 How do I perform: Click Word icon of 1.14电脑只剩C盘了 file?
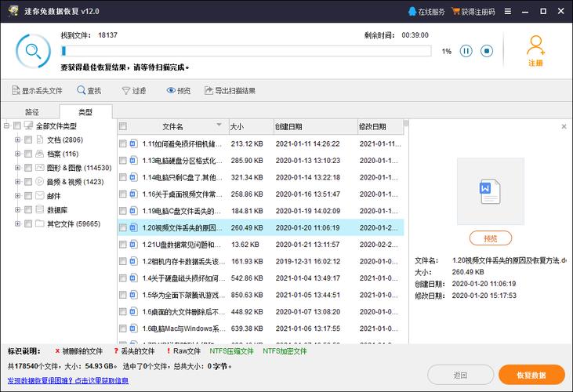[134, 177]
